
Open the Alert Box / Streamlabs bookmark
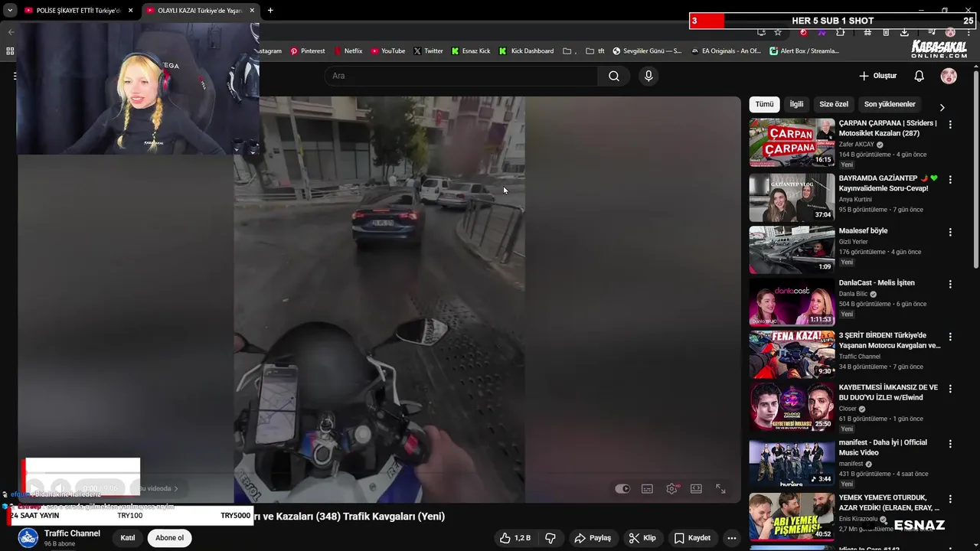(x=804, y=51)
